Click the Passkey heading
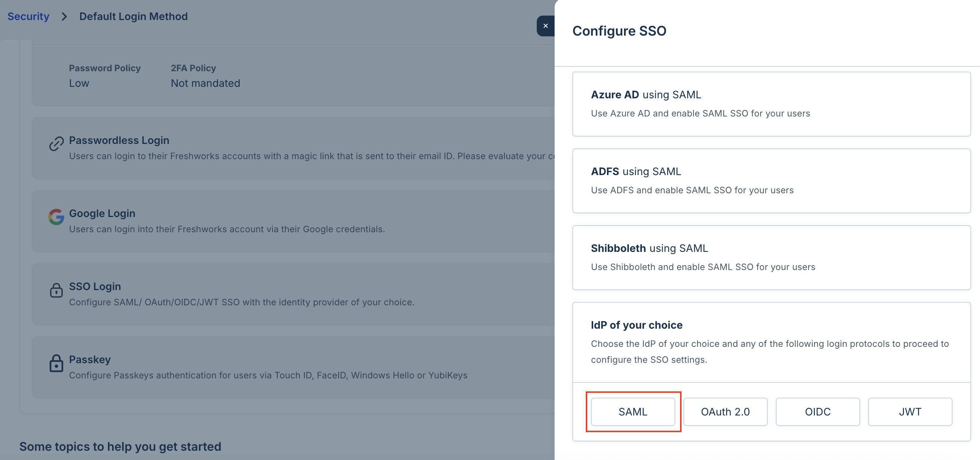Image resolution: width=980 pixels, height=460 pixels. pos(90,359)
